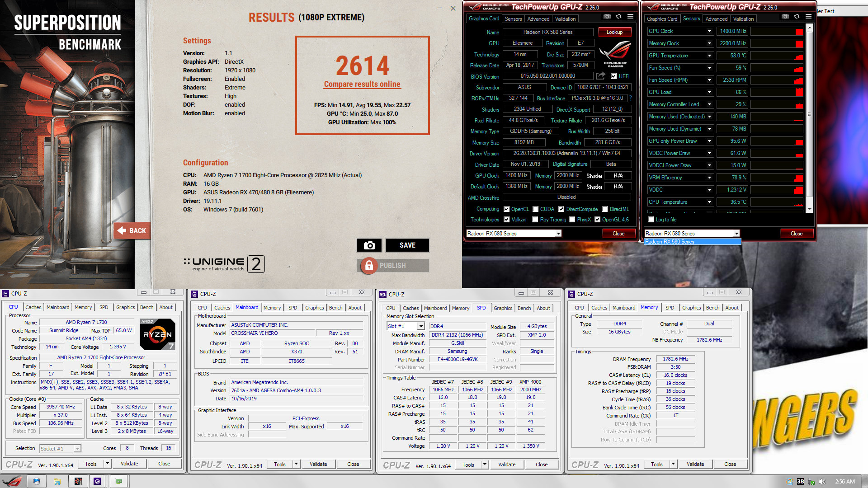Click the VRM Efficiency sensor graph bar
This screenshot has width=868, height=488.
pos(777,178)
